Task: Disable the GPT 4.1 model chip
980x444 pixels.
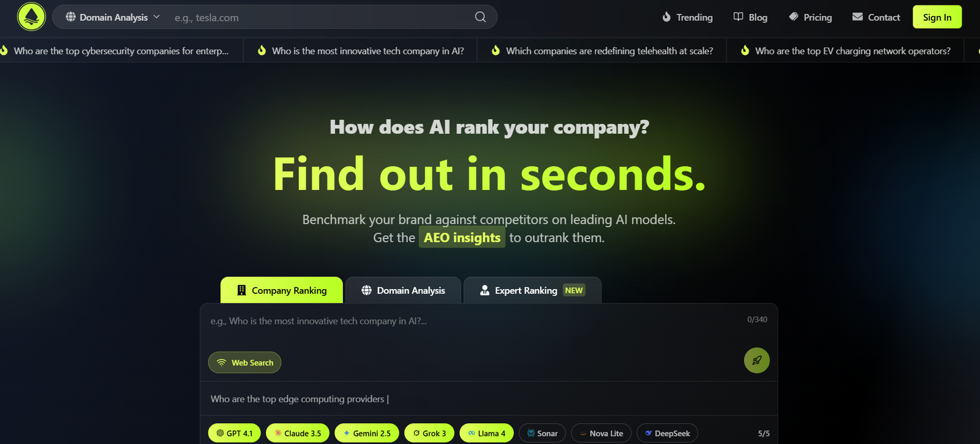Action: click(x=235, y=433)
